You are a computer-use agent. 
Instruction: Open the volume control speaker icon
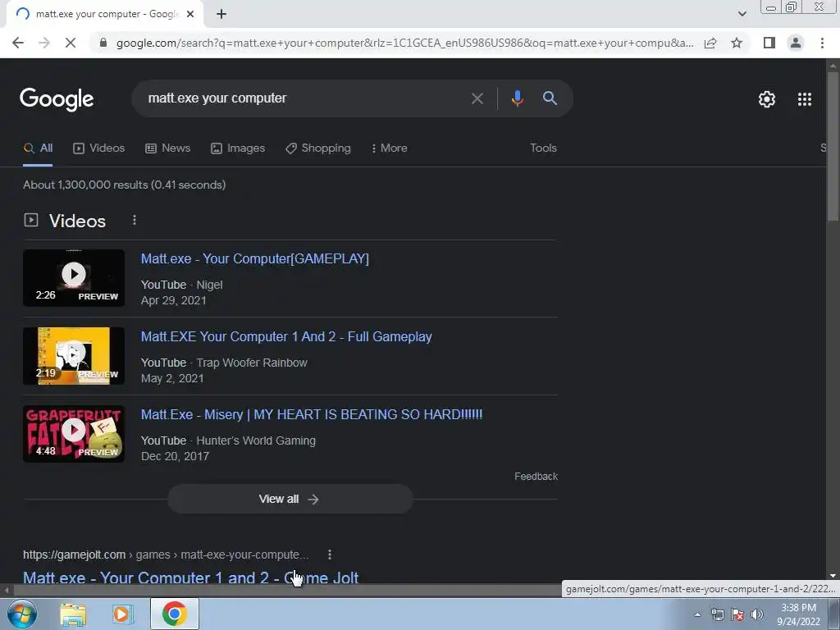pos(757,614)
